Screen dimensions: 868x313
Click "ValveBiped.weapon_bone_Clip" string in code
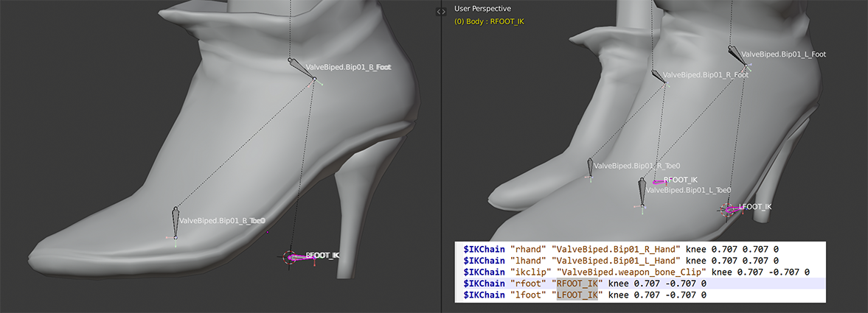[631, 272]
